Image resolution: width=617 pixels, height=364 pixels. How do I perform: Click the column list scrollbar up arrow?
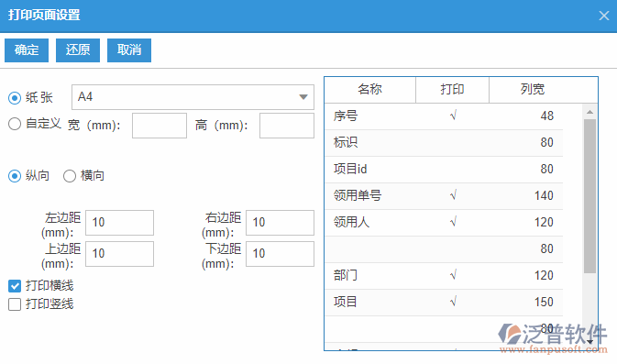pyautogui.click(x=589, y=112)
